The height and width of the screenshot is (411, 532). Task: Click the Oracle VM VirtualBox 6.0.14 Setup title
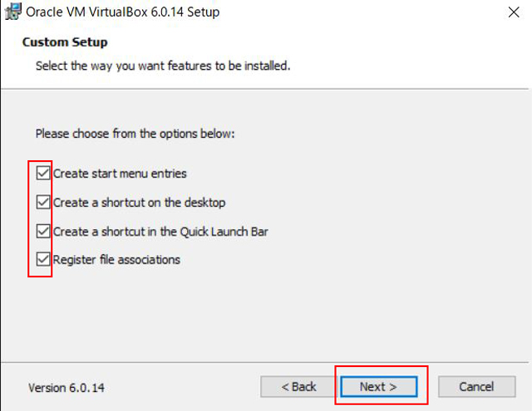(x=122, y=12)
